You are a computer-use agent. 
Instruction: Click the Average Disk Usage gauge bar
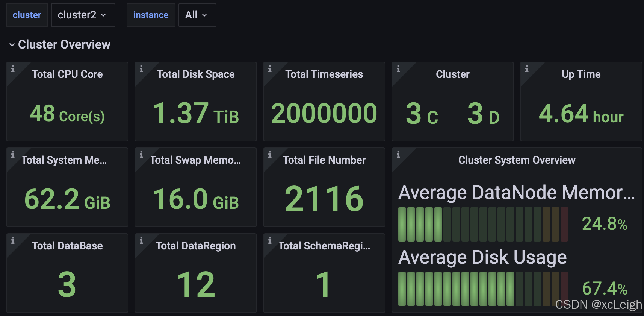[483, 289]
